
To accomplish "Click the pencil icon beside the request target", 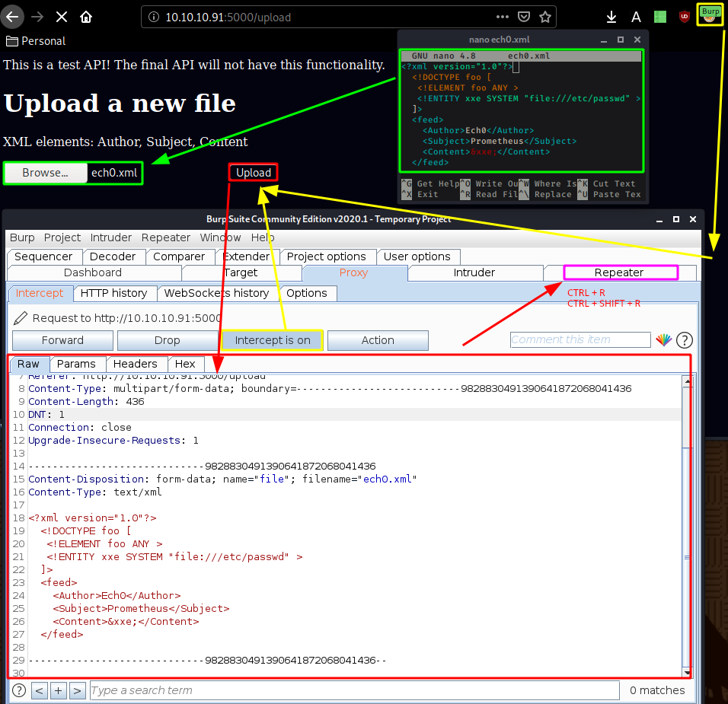I will 21,318.
